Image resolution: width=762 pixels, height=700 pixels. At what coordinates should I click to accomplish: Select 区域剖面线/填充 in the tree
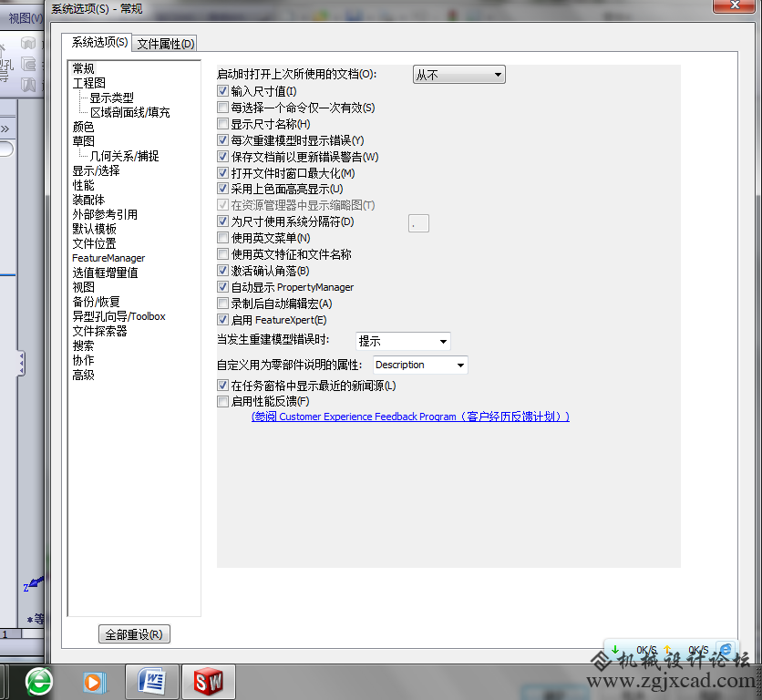click(129, 112)
